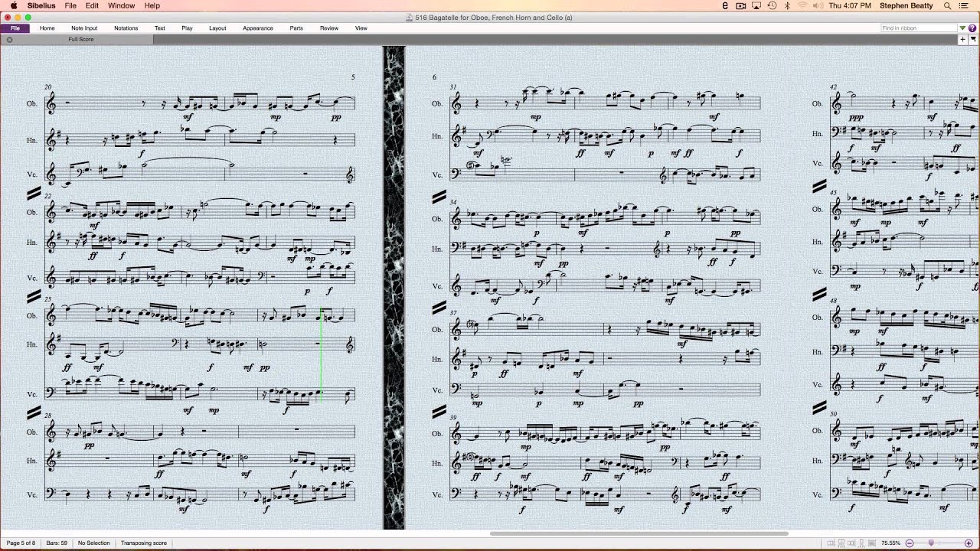Image resolution: width=980 pixels, height=551 pixels.
Task: Open the Apple menu
Action: [x=13, y=6]
